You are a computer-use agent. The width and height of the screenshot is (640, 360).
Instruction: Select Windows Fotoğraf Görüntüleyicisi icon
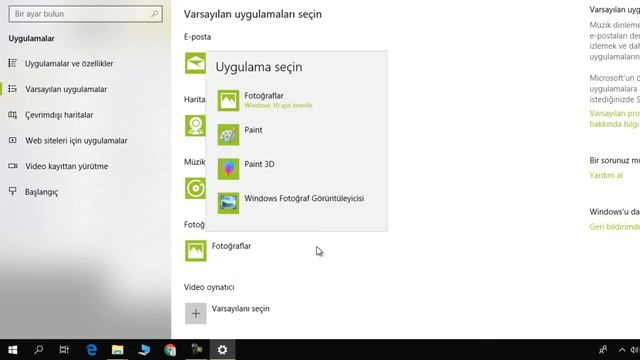click(x=228, y=203)
